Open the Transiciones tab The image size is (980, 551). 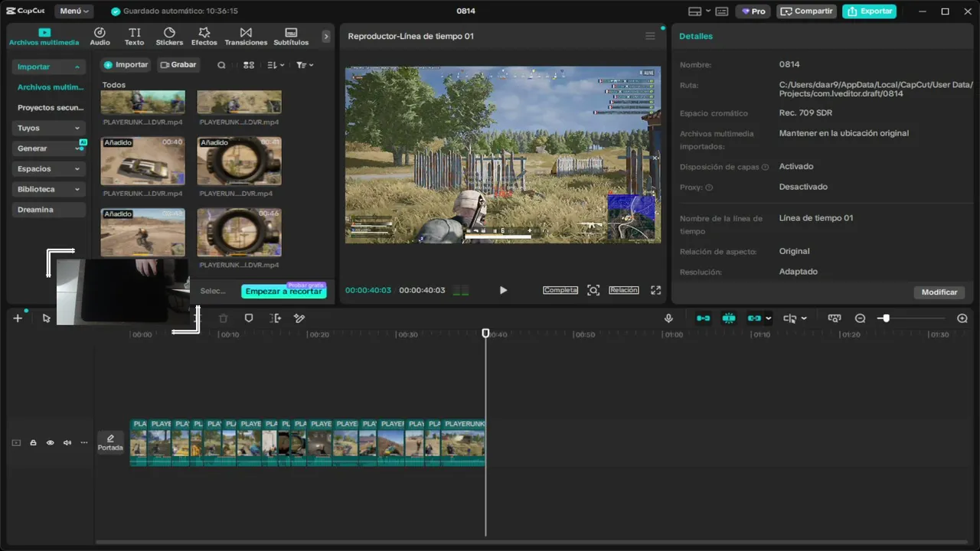click(246, 36)
